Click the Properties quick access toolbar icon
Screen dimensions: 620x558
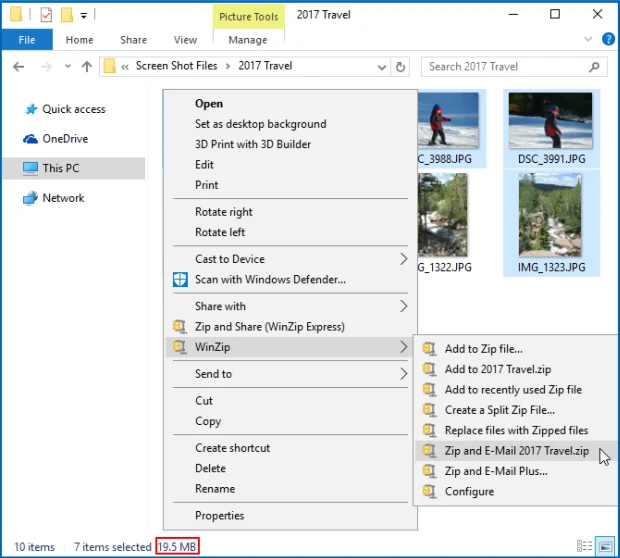pos(46,14)
